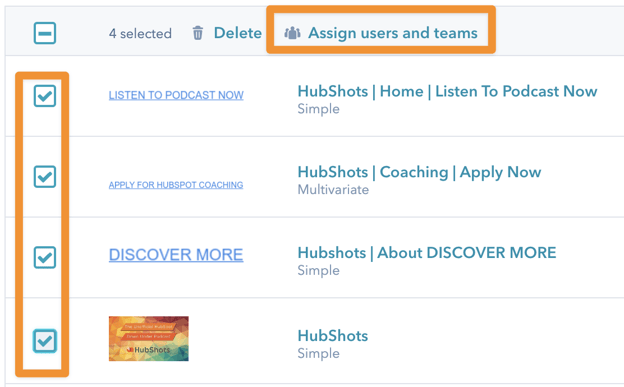The width and height of the screenshot is (624, 387).
Task: Open HubShots | Home | Listen To Podcast Now
Action: 447,92
